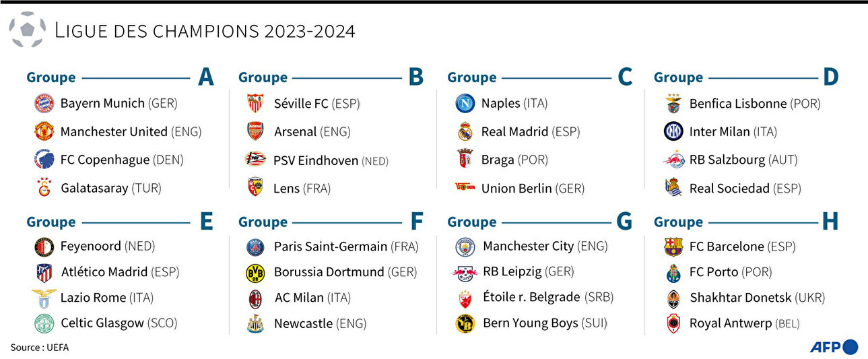This screenshot has height=359, width=868.
Task: Select the Galatasaray logo
Action: point(44,187)
